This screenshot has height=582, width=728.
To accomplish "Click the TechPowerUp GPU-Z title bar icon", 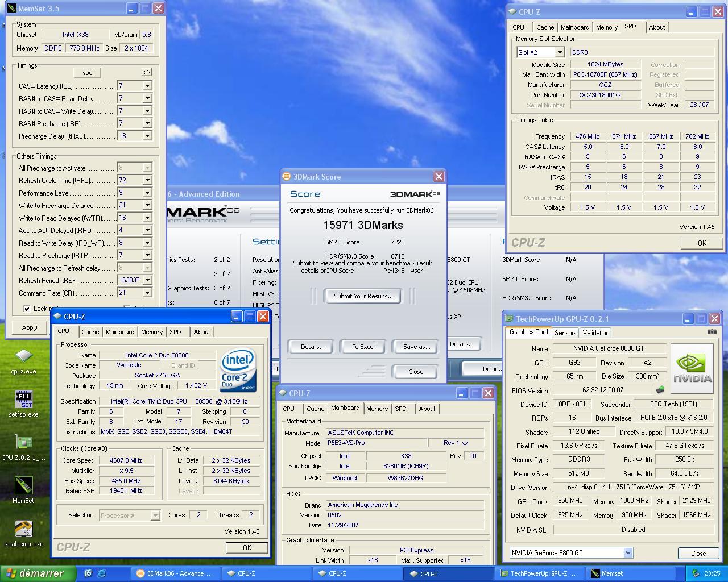I will (510, 319).
